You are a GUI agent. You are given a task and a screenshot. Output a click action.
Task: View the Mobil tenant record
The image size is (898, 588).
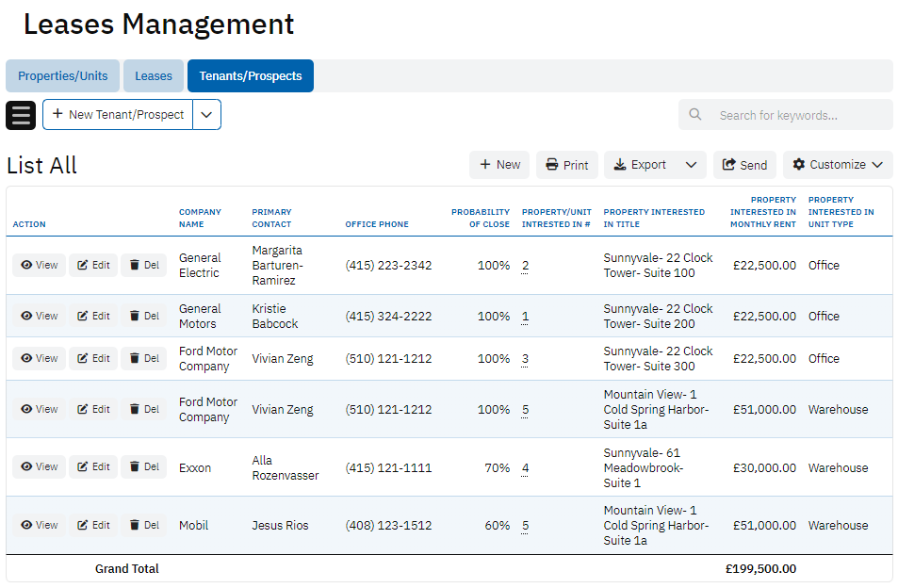(x=40, y=526)
